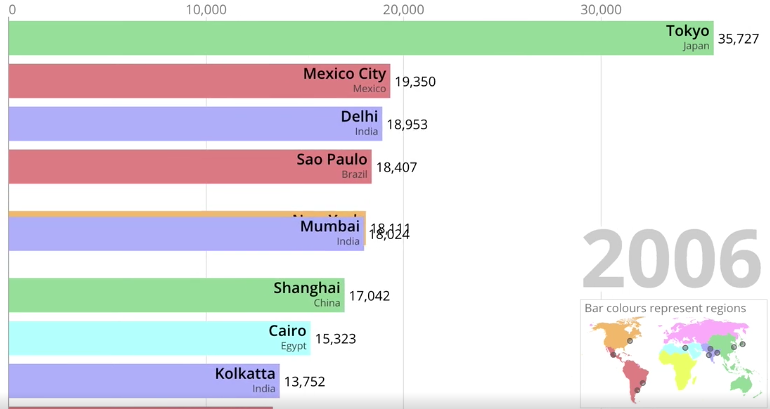Click the Delhi bar label

[359, 117]
